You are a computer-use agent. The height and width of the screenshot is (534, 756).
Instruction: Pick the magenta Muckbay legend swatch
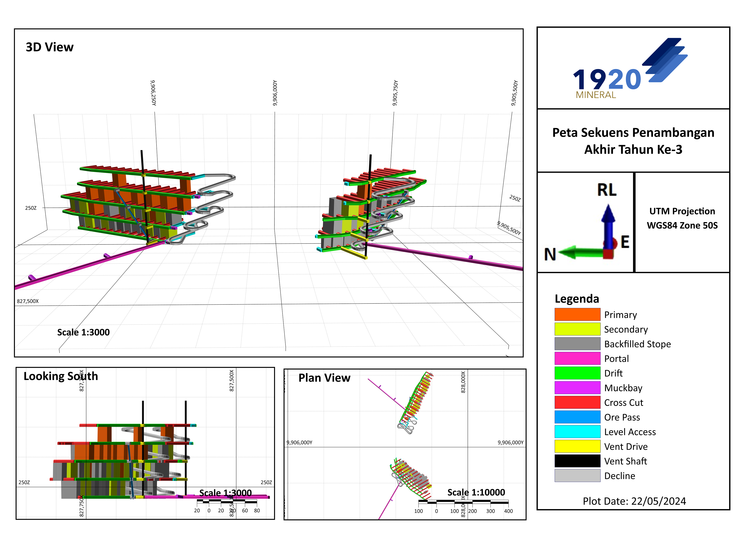pos(577,388)
